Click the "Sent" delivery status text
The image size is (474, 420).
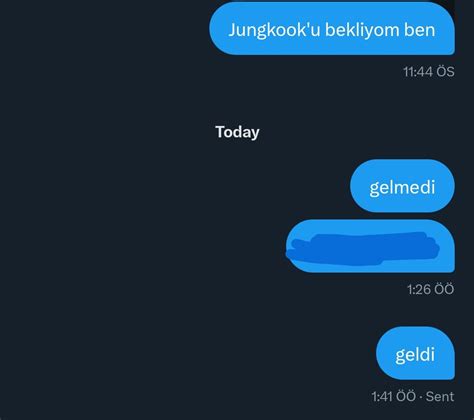coord(440,397)
